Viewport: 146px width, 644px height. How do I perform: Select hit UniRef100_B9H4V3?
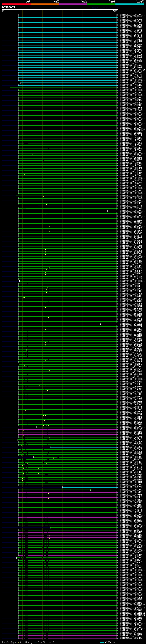pyautogui.click(x=131, y=63)
